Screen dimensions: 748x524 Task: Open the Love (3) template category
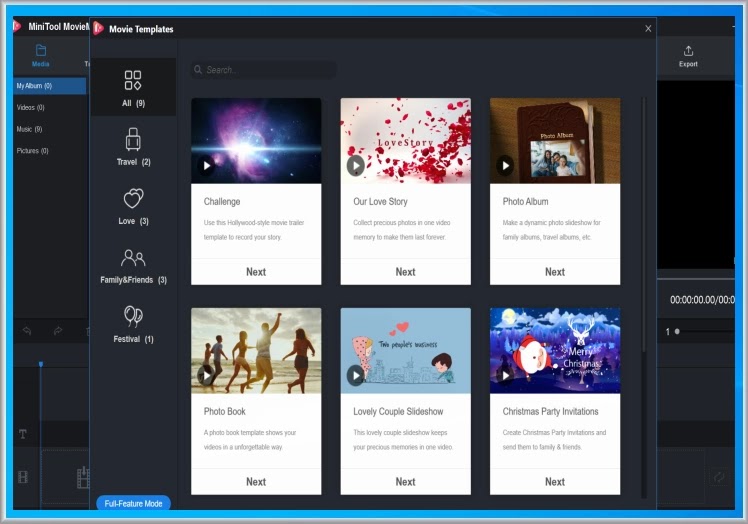tap(133, 206)
